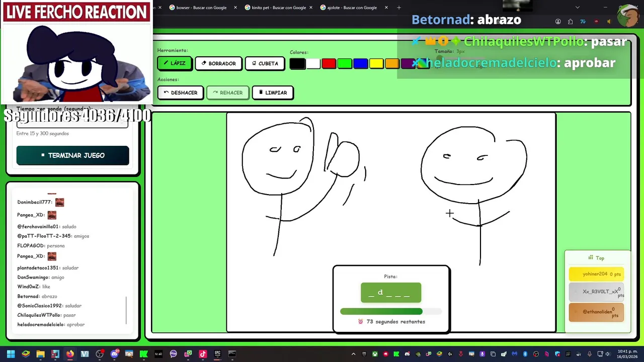Open the Bluetooth tray icon
Screen dimensions: 644x362
[x=525, y=354]
